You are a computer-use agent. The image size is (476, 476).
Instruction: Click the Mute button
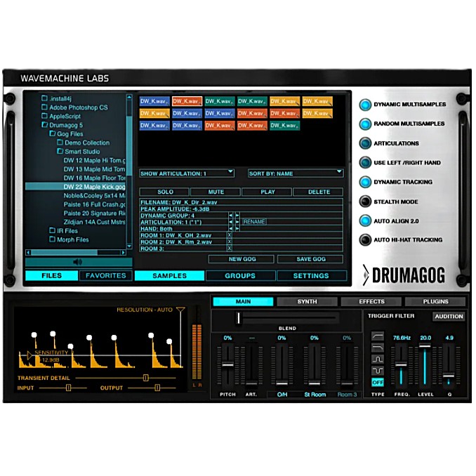point(216,192)
